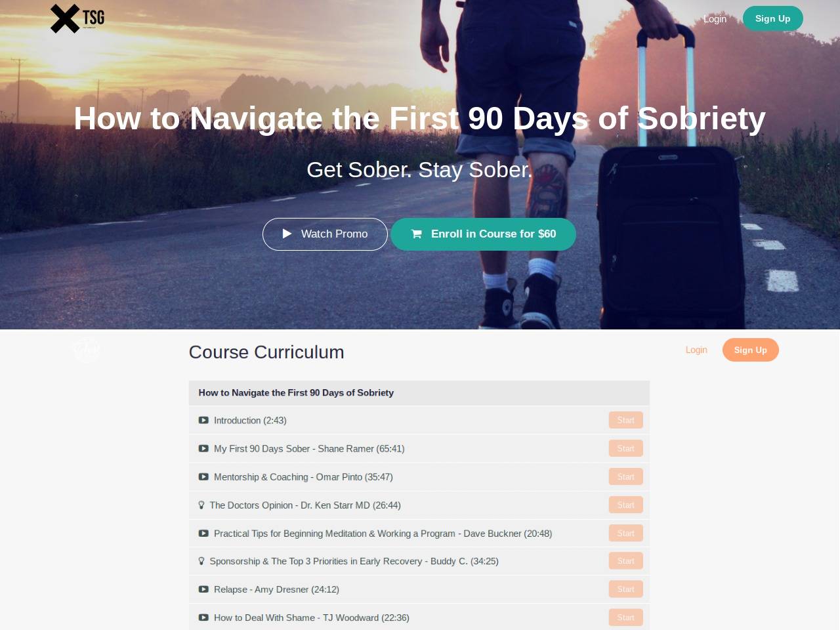Open the orange Login link near the curriculum
The height and width of the screenshot is (630, 840).
coord(696,350)
